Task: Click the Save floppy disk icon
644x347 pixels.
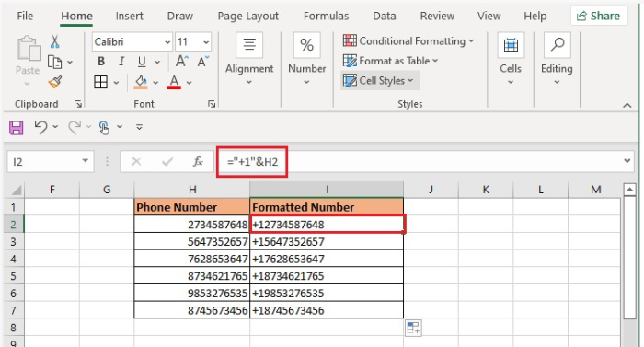Action: point(16,127)
